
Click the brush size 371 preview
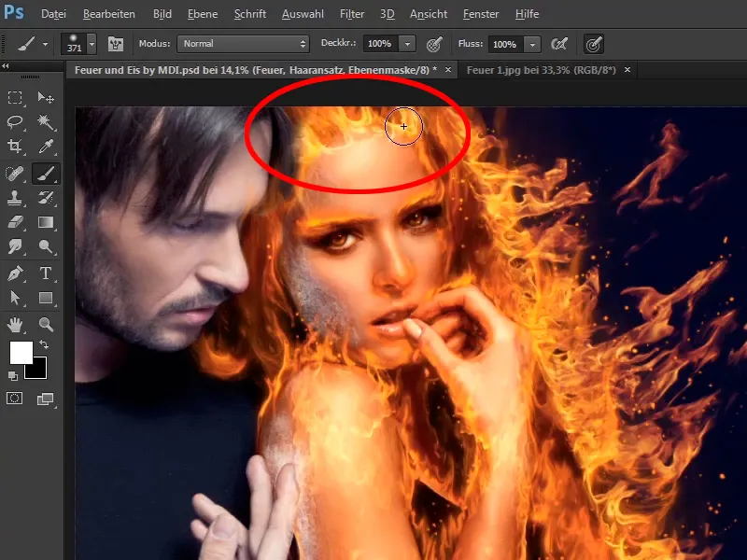point(74,44)
